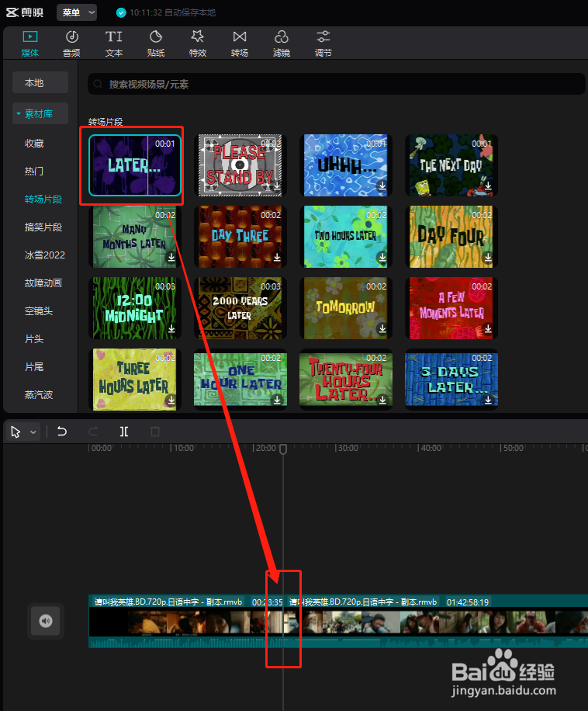This screenshot has width=588, height=711.
Task: Select the TOMORROW clip thumbnail
Action: pos(346,308)
